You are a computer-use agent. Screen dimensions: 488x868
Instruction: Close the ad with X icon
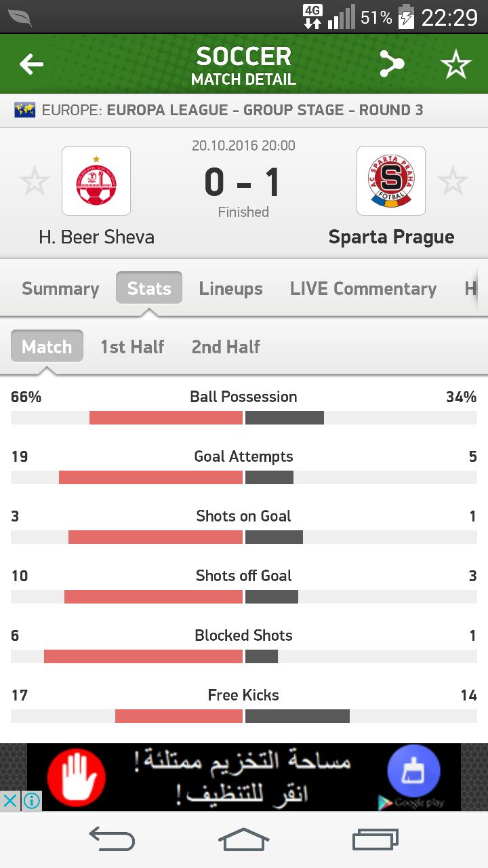pyautogui.click(x=9, y=801)
